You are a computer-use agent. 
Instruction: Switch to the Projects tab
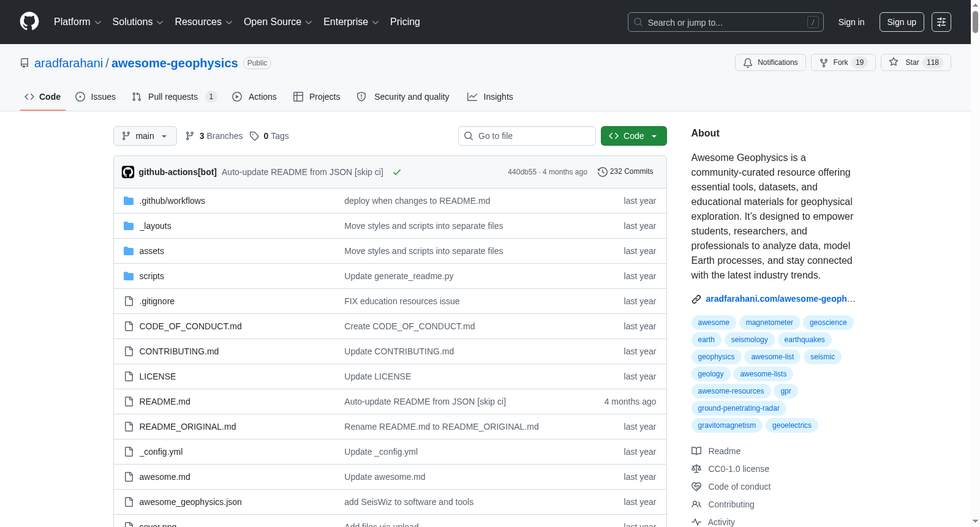pos(317,97)
